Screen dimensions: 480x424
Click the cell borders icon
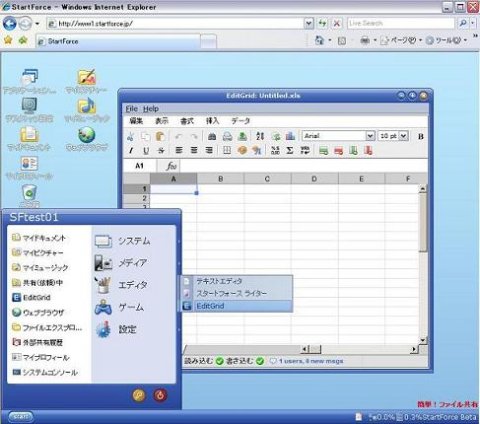(x=227, y=150)
